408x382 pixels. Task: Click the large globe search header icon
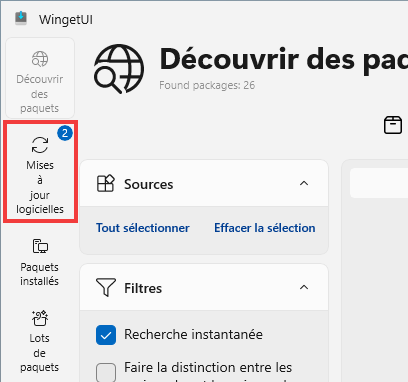point(119,69)
